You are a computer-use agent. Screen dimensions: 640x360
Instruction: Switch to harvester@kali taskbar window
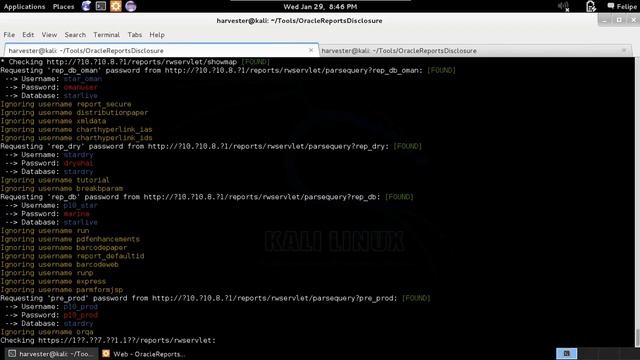(51, 354)
